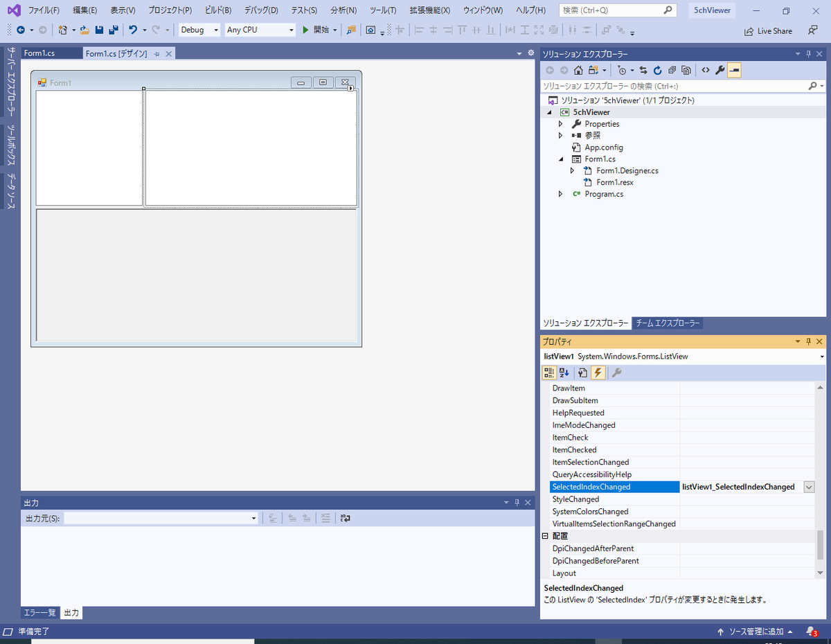Open the output source combo box

pos(161,518)
